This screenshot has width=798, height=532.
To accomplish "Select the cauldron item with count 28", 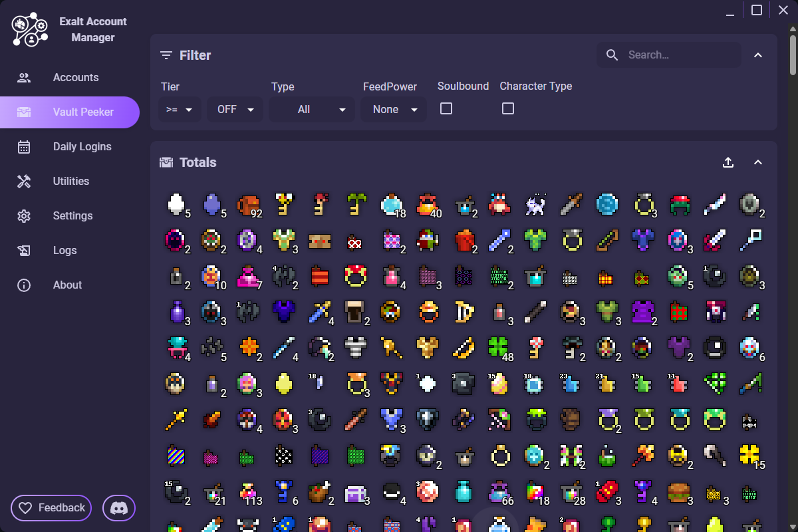I will pyautogui.click(x=572, y=491).
